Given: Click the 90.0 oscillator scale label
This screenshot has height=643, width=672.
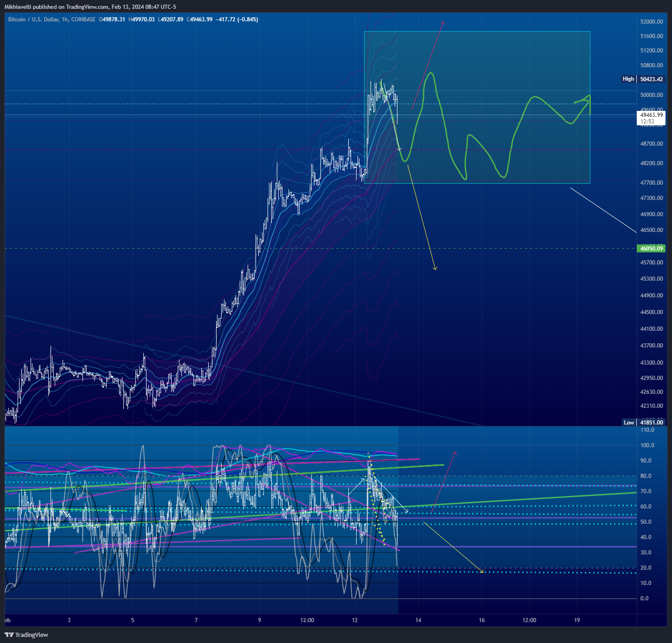Looking at the screenshot, I should pos(646,461).
